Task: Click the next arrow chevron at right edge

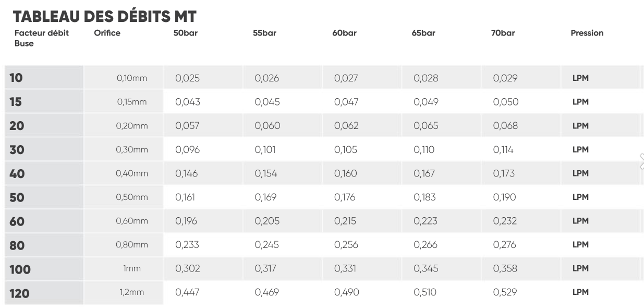Action: [641, 162]
